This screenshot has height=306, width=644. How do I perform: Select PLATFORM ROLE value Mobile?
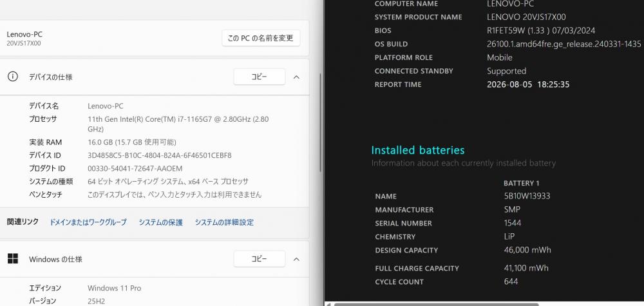click(x=500, y=57)
